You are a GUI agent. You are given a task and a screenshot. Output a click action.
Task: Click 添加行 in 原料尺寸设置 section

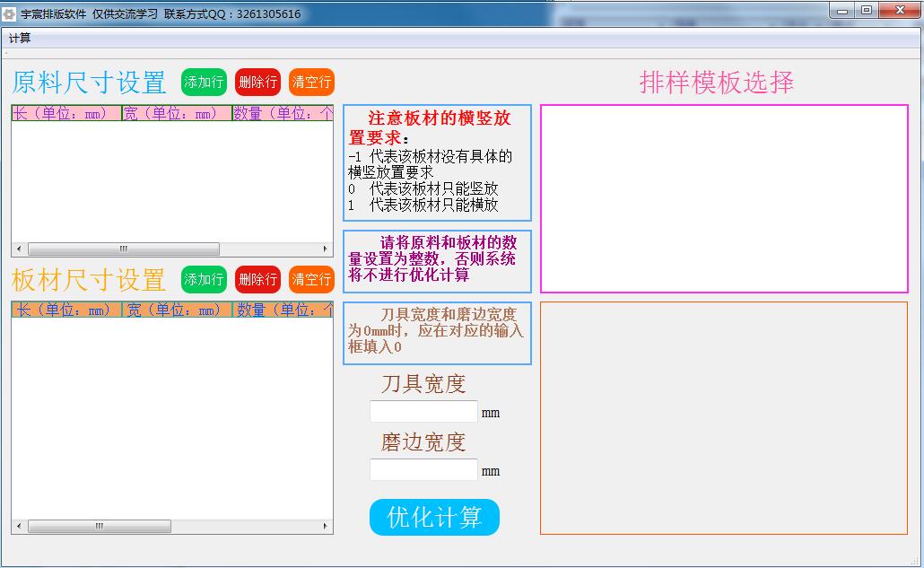click(x=204, y=82)
